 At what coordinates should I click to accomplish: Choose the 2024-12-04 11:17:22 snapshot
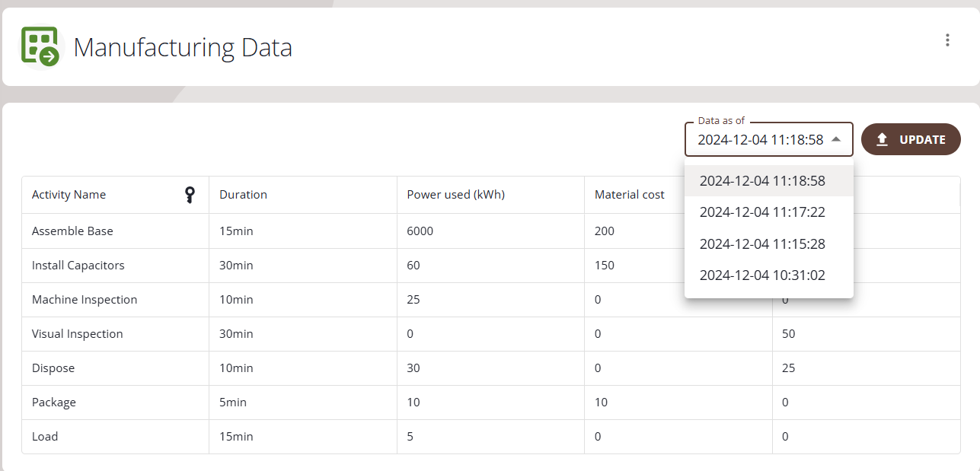pos(762,212)
